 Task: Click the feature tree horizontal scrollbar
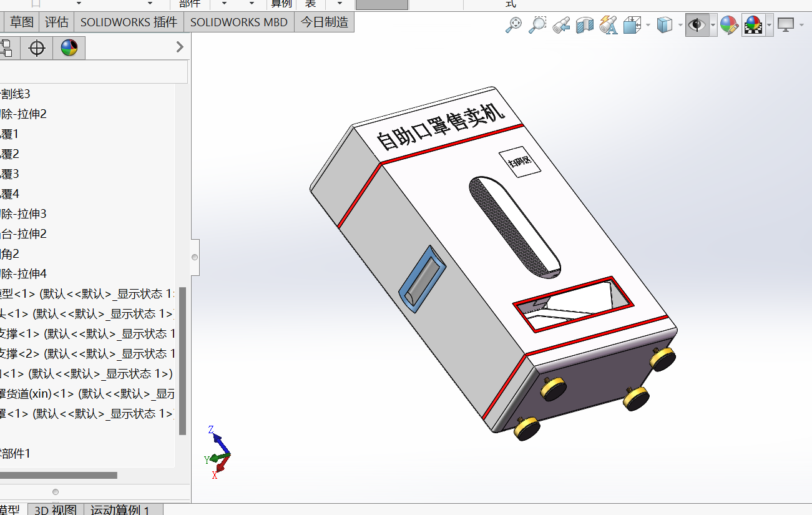coord(58,476)
